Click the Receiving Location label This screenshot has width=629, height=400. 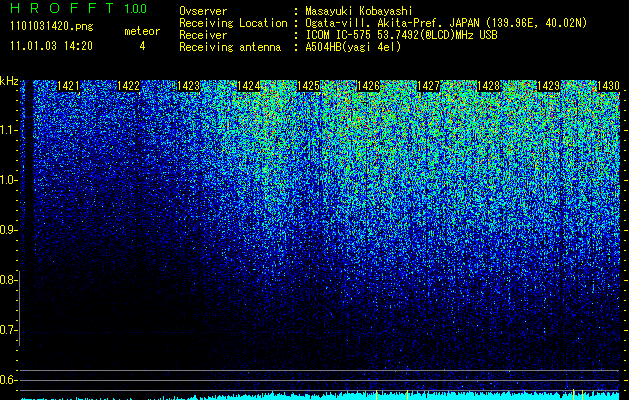(233, 23)
